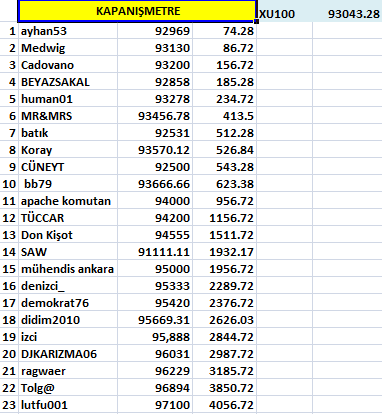Viewport: 382px width, 414px height.
Task: Select the 94000 value cell
Action: (155, 201)
